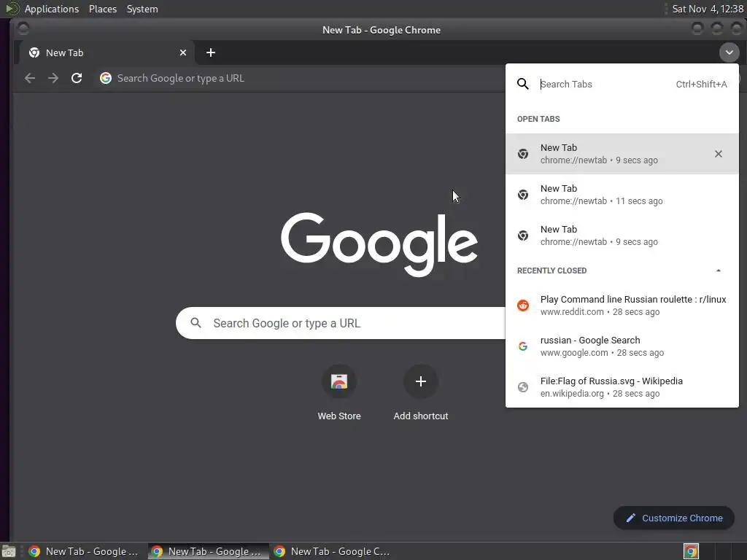Reopen the Reddit Russian roulette r/linux tab
Viewport: 747px width, 560px height.
click(x=622, y=306)
